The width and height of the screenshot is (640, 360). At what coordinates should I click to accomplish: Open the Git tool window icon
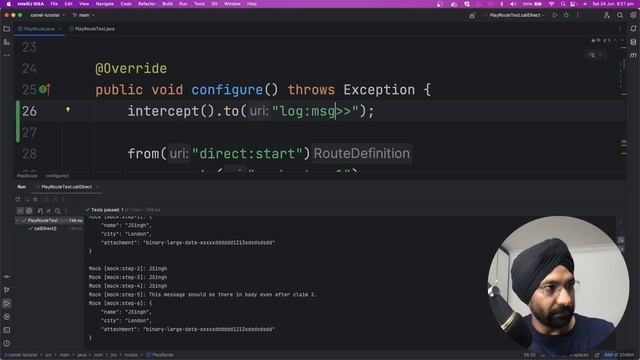(7, 290)
